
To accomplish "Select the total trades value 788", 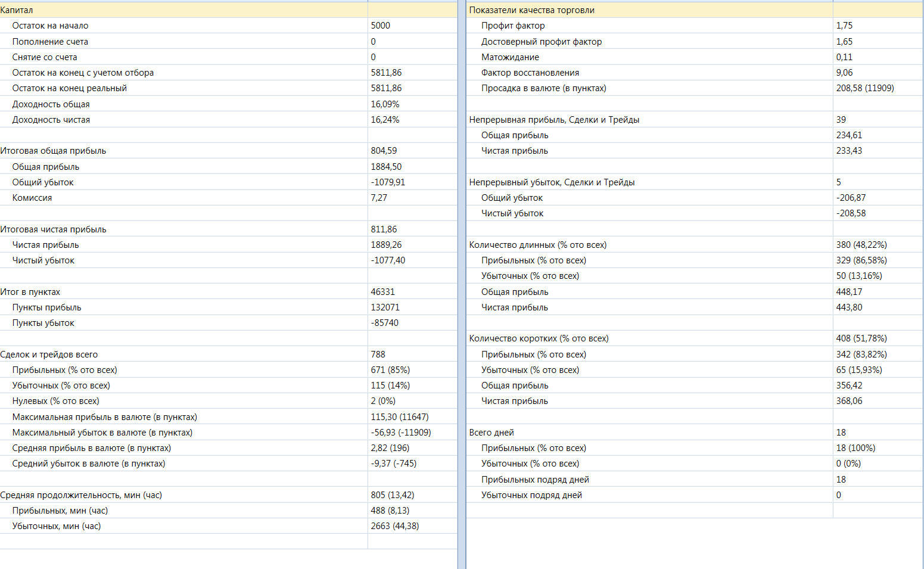I will pyautogui.click(x=378, y=355).
